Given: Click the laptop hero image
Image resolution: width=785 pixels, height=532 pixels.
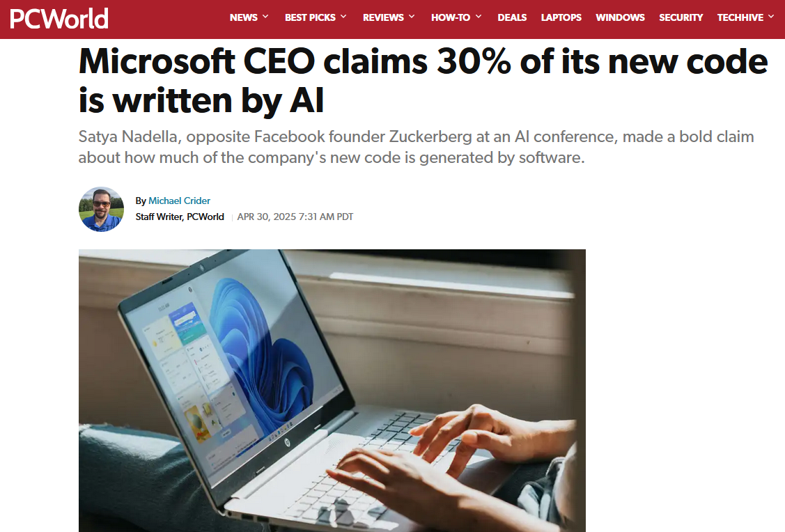Looking at the screenshot, I should (332, 390).
